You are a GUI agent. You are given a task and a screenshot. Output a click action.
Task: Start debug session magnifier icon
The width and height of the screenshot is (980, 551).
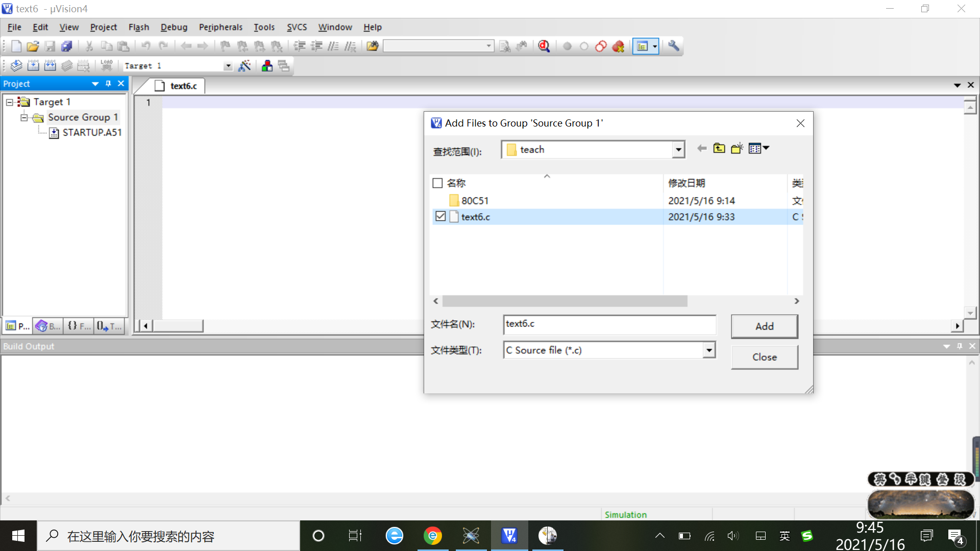point(544,46)
